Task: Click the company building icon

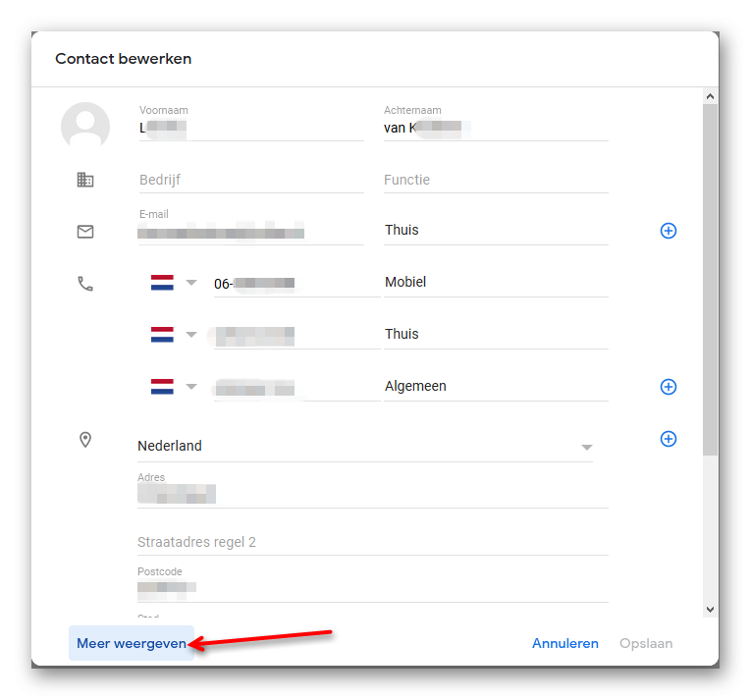Action: coord(85,180)
